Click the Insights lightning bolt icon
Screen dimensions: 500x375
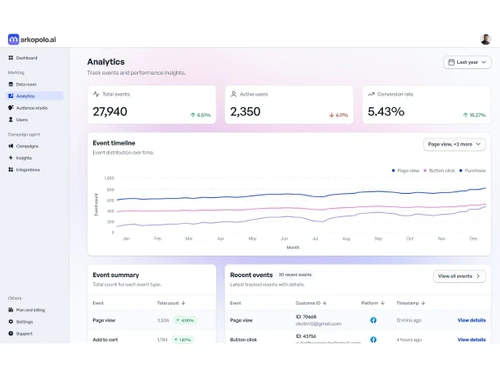[11, 158]
